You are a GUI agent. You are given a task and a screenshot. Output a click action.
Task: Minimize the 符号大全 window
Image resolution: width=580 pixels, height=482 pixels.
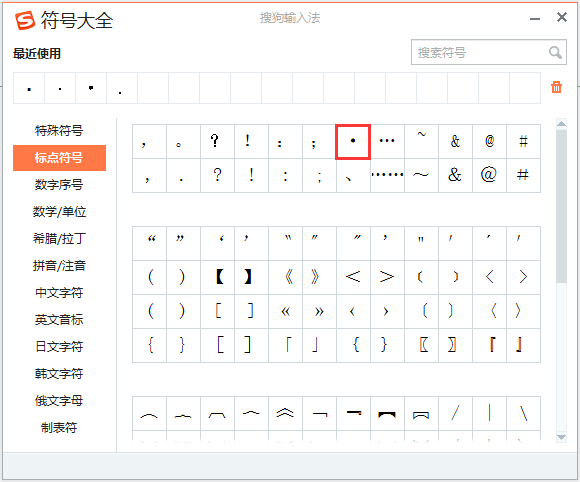[535, 18]
